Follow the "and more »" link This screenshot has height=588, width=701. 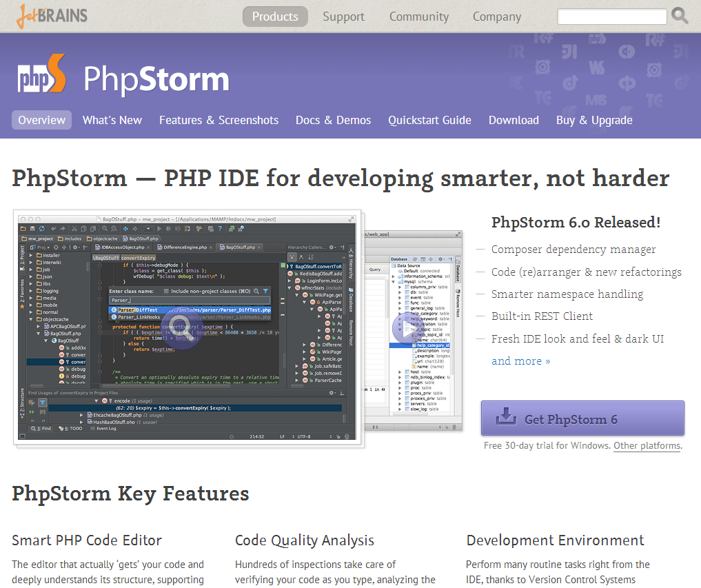coord(520,361)
